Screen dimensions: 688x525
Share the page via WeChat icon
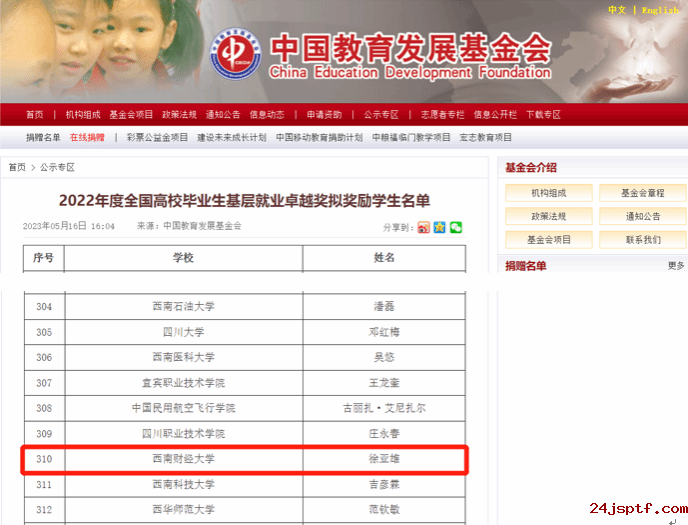(x=456, y=227)
